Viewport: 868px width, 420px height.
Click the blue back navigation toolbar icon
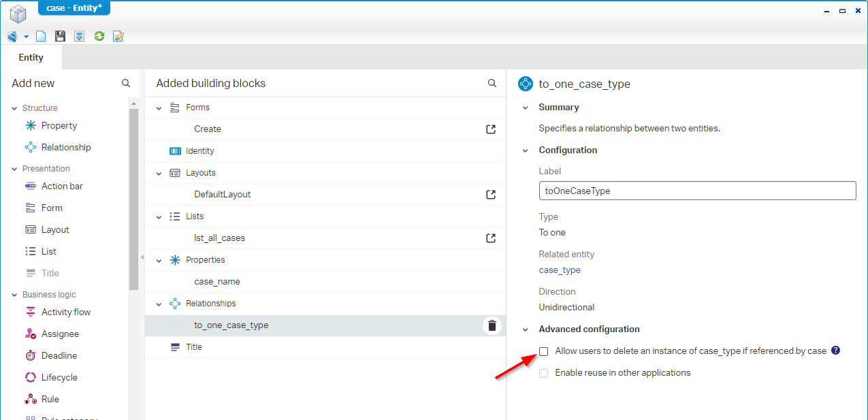pos(12,36)
